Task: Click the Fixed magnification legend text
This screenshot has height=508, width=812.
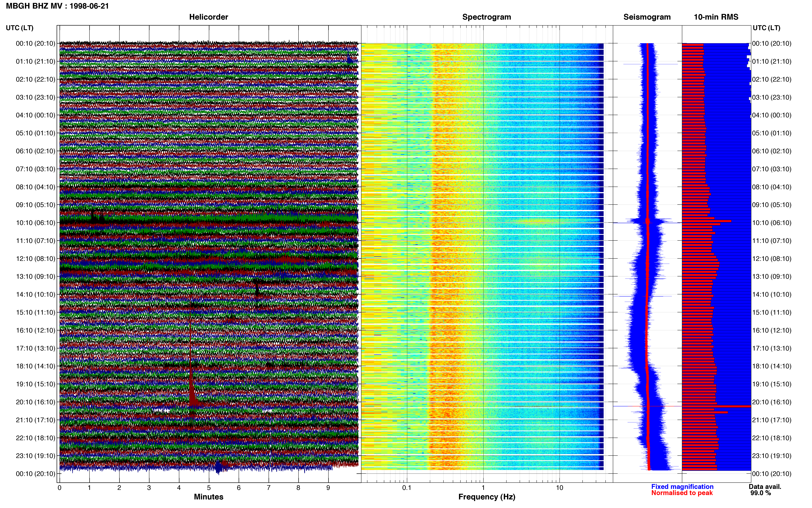Action: [x=682, y=486]
